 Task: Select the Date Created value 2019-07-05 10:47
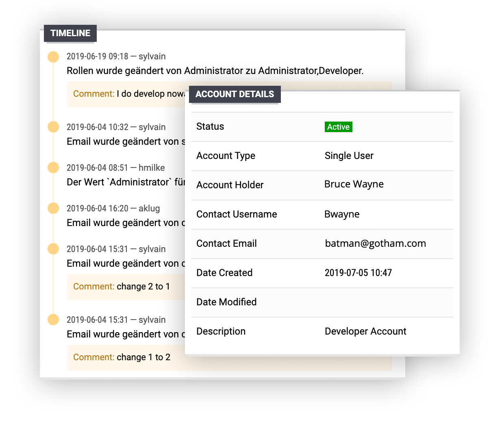[x=358, y=273]
